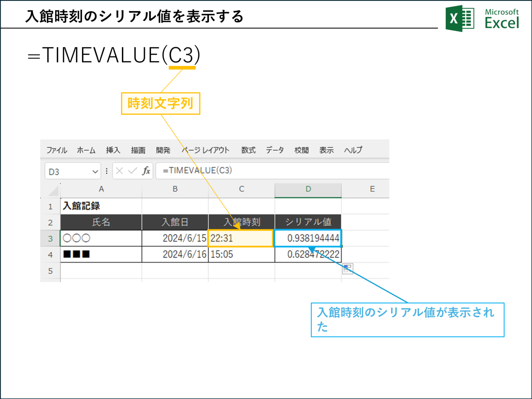The height and width of the screenshot is (399, 532).
Task: Click the Select All corner triangle
Action: (53, 190)
